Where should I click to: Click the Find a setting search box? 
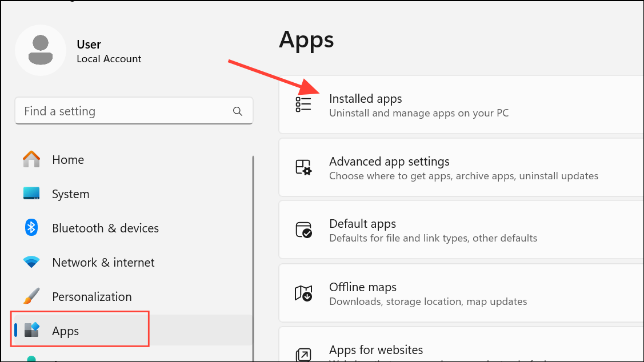tap(134, 111)
